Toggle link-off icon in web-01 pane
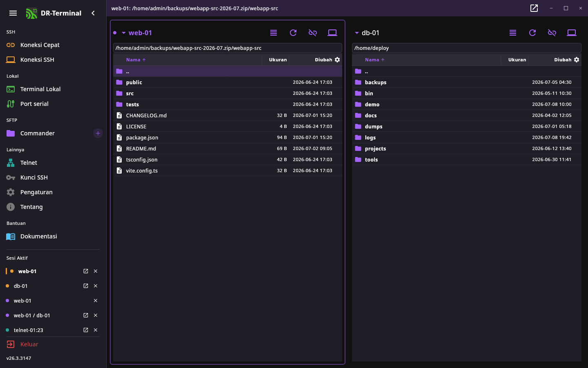The height and width of the screenshot is (368, 588). point(313,33)
